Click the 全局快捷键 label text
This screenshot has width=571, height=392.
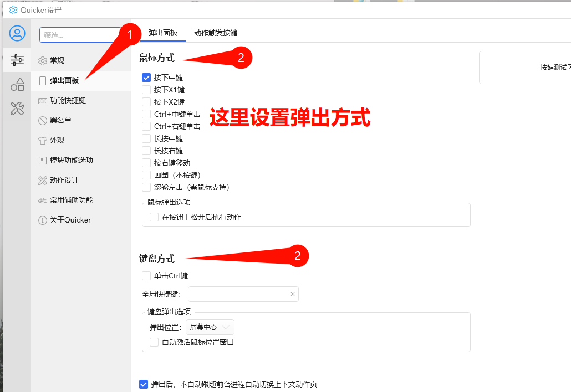[162, 294]
